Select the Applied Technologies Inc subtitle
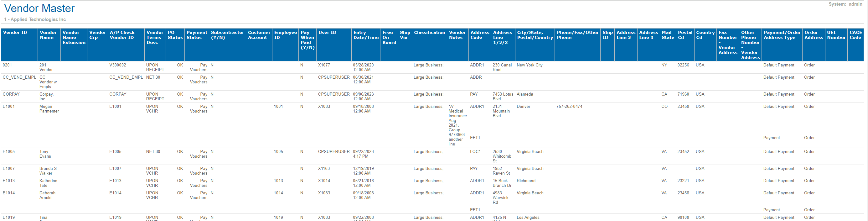Image resolution: width=868 pixels, height=221 pixels. click(35, 19)
